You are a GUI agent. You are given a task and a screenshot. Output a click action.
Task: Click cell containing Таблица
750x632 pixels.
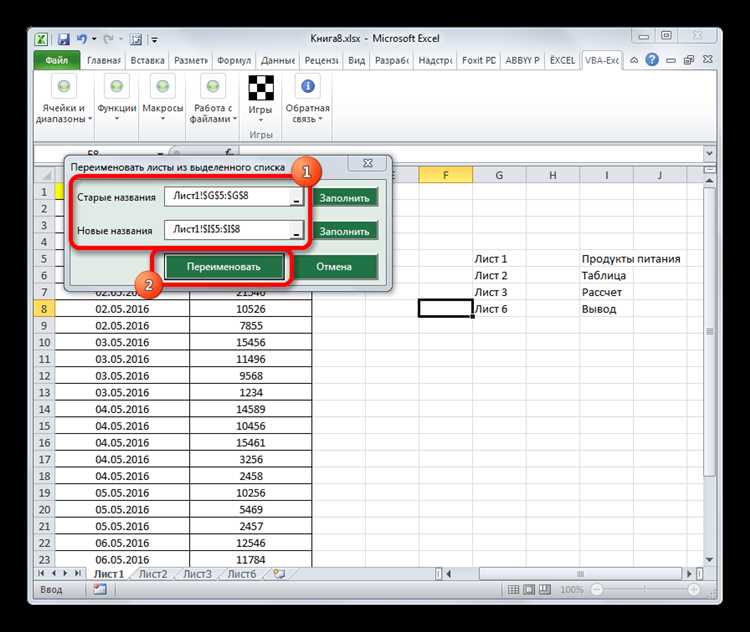[607, 276]
